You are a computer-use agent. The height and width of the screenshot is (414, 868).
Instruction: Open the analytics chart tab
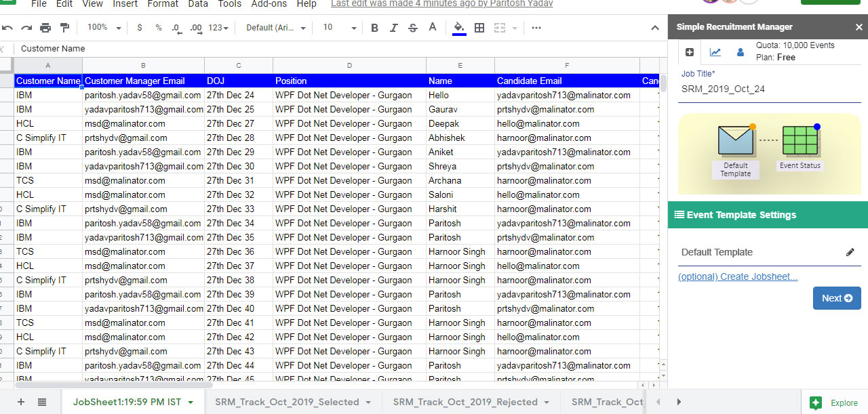pos(715,52)
